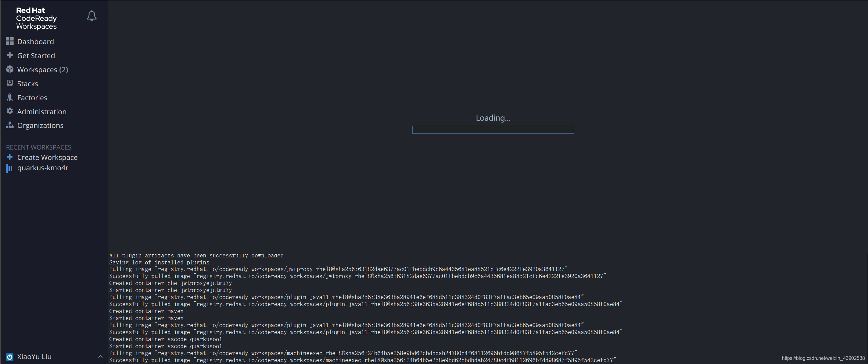Click 'Started container vscode-quarkusool' log line
The width and height of the screenshot is (868, 364).
[165, 347]
